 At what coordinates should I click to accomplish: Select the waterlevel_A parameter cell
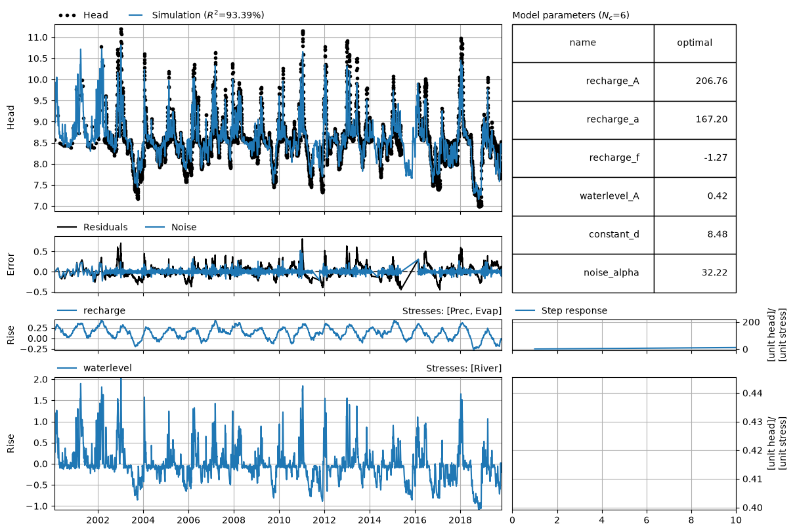coord(583,196)
